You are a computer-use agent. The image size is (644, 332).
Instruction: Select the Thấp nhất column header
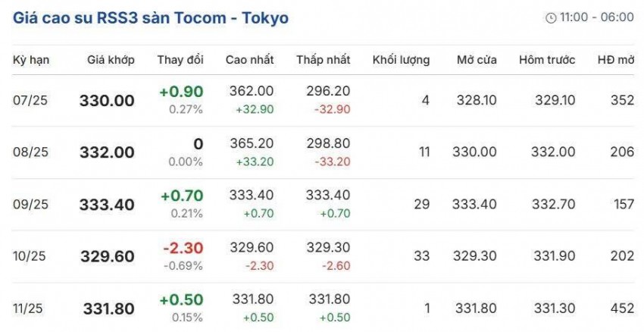tap(324, 60)
